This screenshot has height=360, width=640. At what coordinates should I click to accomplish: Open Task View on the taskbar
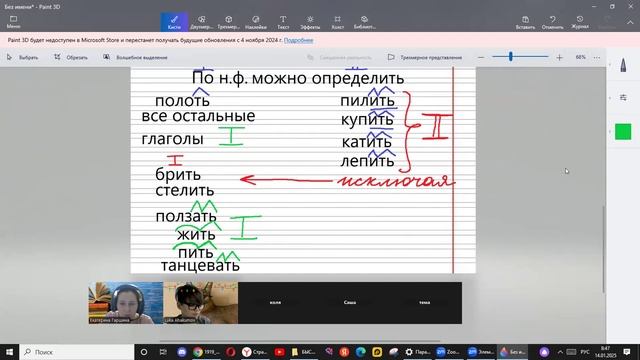pos(163,352)
